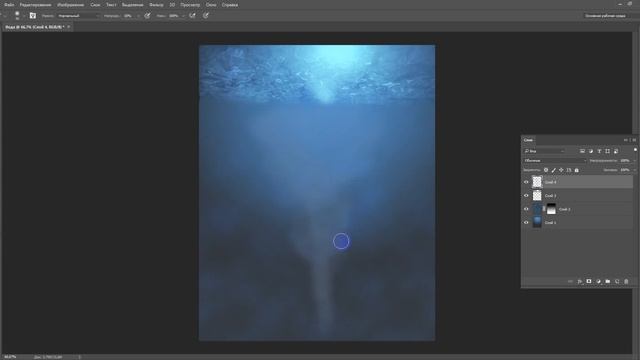This screenshot has width=640, height=360.
Task: Open layer opacity slider arrow
Action: pos(634,161)
